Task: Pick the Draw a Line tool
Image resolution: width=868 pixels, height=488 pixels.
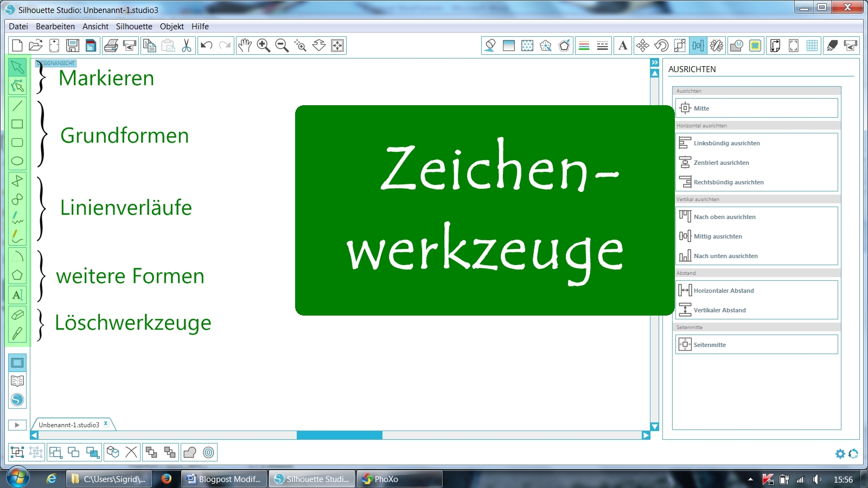Action: click(17, 105)
